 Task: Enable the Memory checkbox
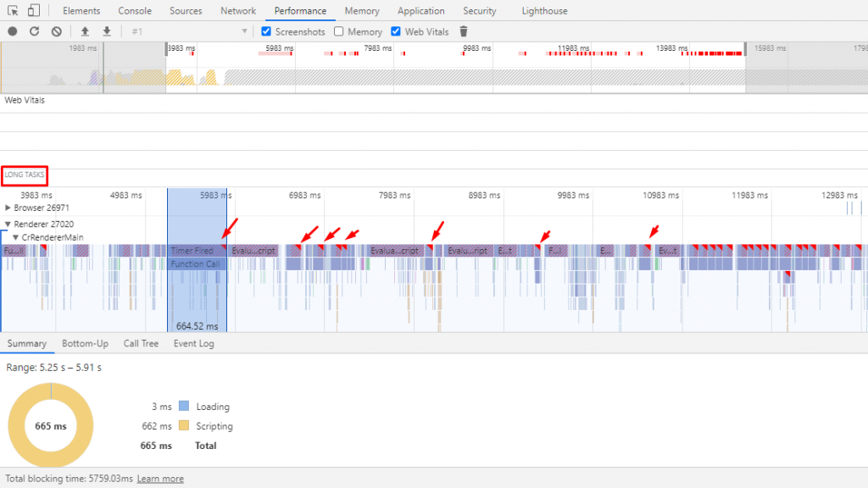coord(339,31)
